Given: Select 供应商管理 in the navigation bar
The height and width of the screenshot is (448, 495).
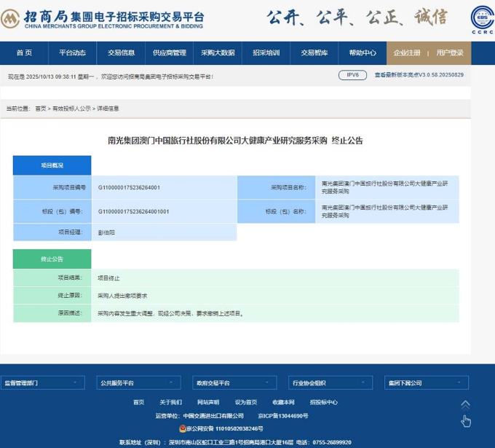Looking at the screenshot, I should coord(170,52).
